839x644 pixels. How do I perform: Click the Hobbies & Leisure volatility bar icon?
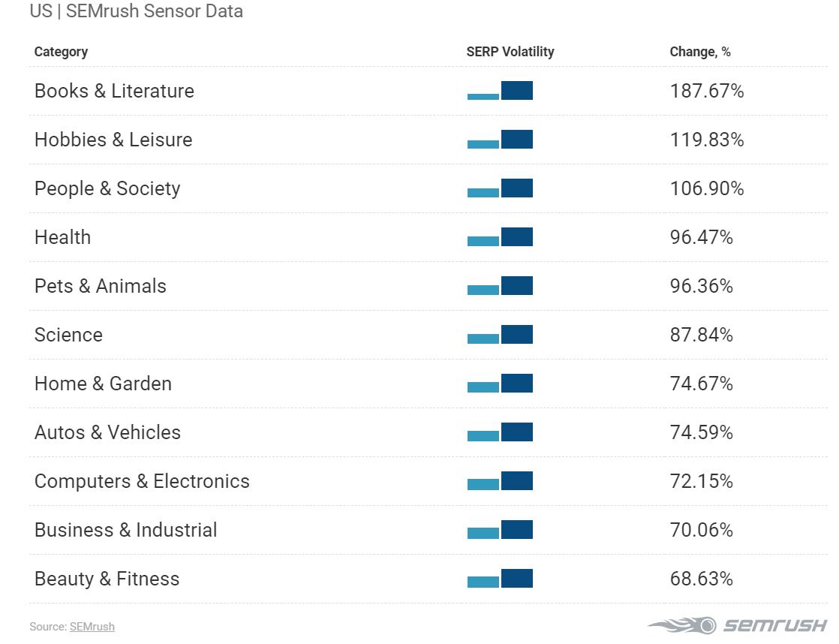coord(500,140)
